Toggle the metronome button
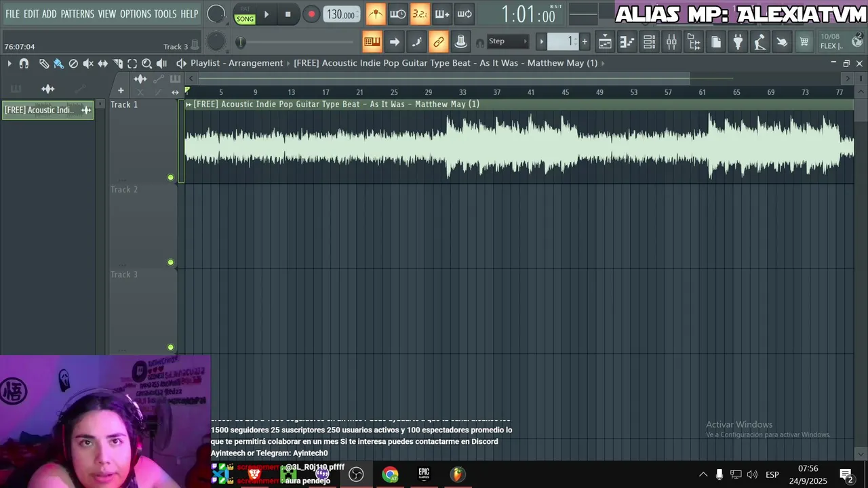Image resolution: width=868 pixels, height=488 pixels. point(375,14)
